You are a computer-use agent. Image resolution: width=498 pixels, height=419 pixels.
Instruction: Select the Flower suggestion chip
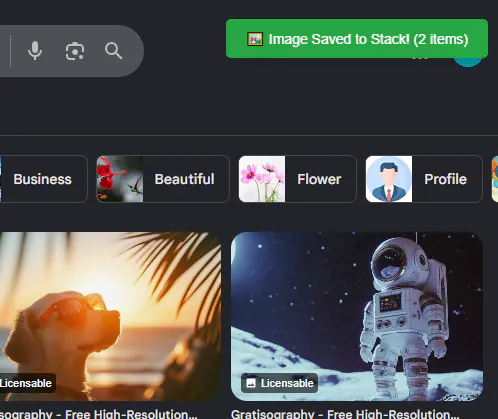pos(298,179)
